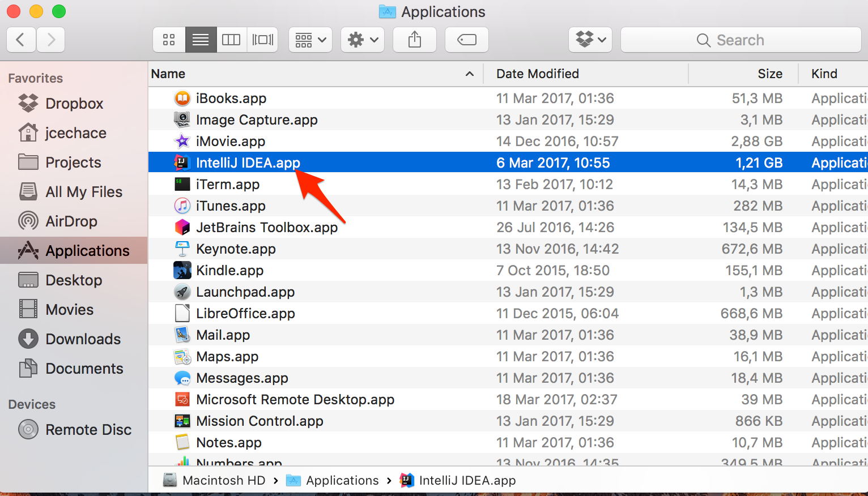Sort by the Size column header
This screenshot has width=868, height=496.
coord(770,74)
